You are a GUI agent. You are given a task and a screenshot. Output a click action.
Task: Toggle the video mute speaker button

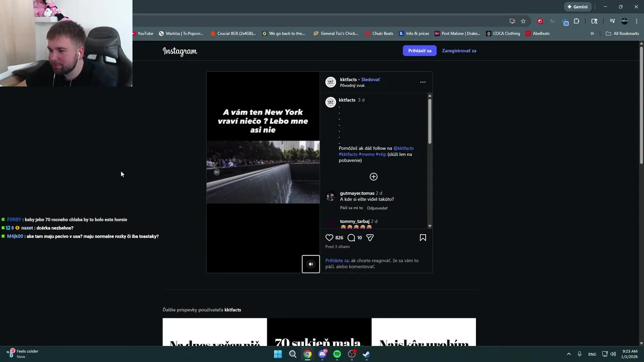point(310,264)
